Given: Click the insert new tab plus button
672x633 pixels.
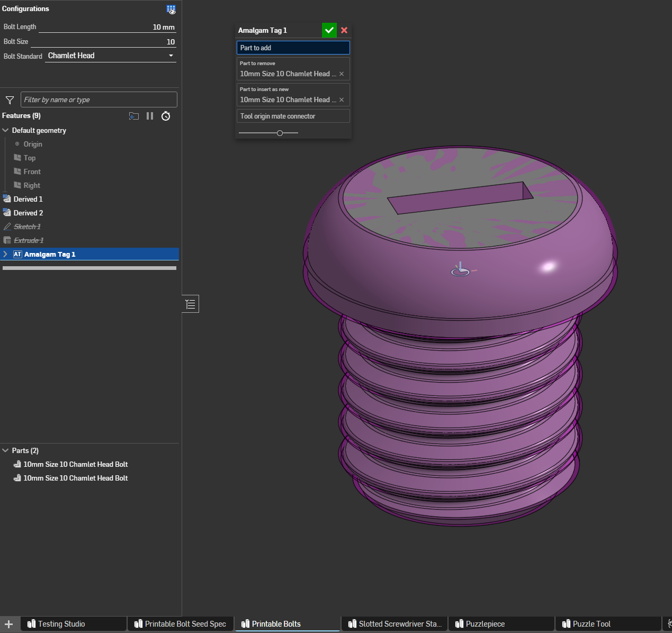Looking at the screenshot, I should pos(9,624).
